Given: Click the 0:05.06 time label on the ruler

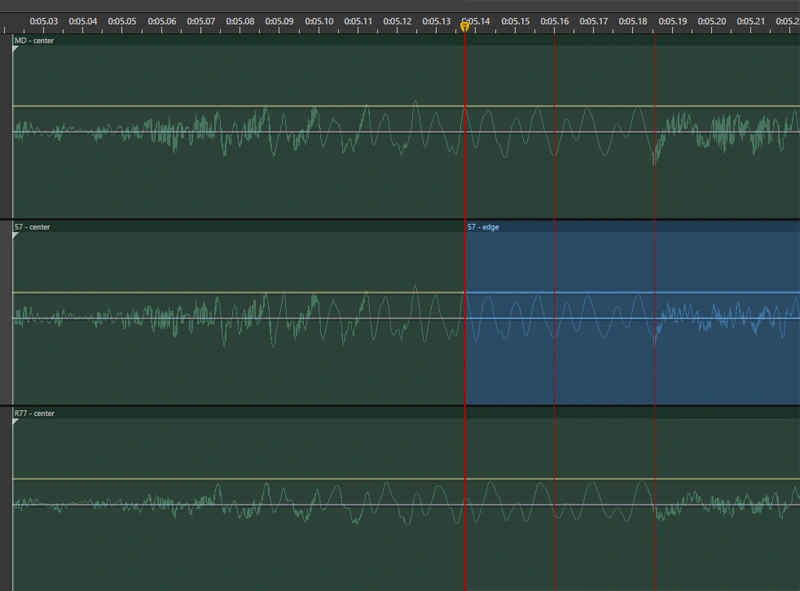Looking at the screenshot, I should pos(162,21).
